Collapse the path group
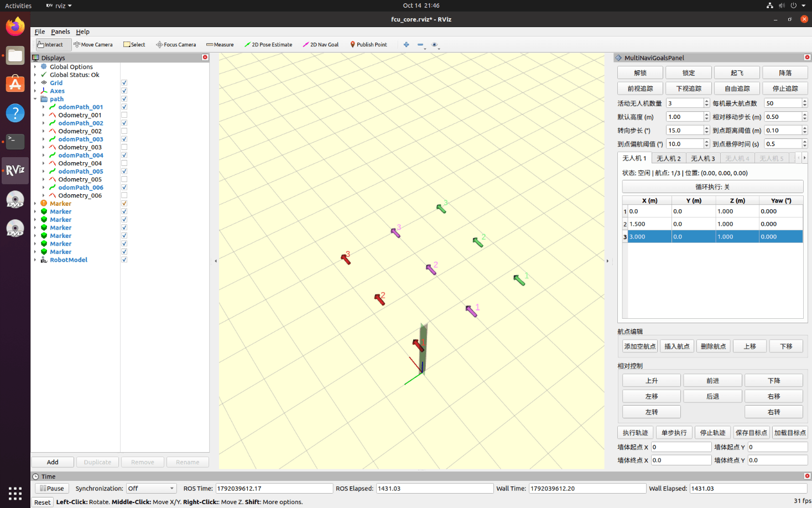The width and height of the screenshot is (812, 508). [35, 99]
